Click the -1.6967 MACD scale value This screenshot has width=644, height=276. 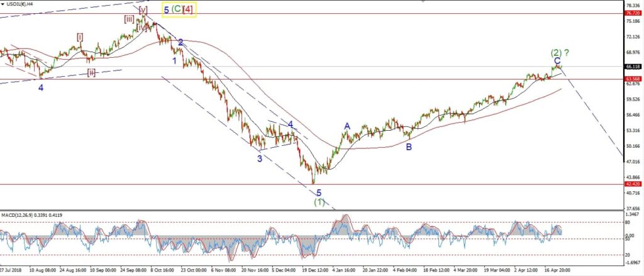(633, 261)
